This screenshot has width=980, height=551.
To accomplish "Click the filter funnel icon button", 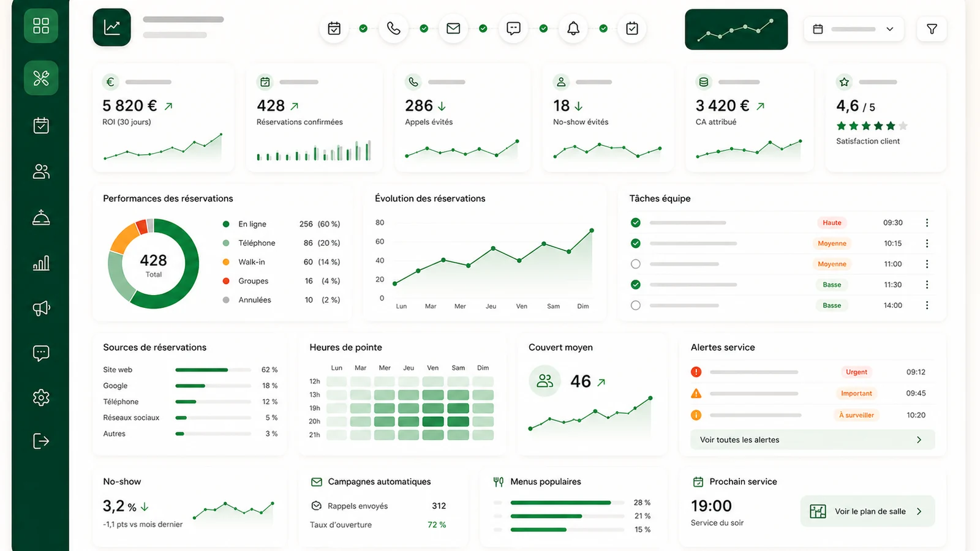I will tap(932, 29).
